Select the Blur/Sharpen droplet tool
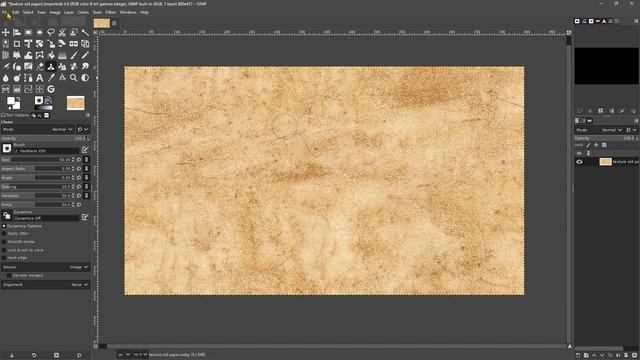Screen dimensions: 640x360 6,78
